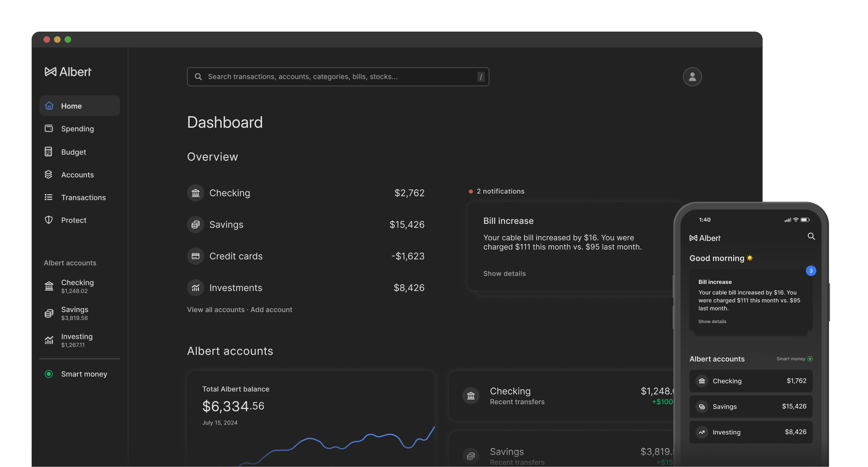The width and height of the screenshot is (868, 467).
Task: Open the Overview Savings row
Action: pos(306,225)
